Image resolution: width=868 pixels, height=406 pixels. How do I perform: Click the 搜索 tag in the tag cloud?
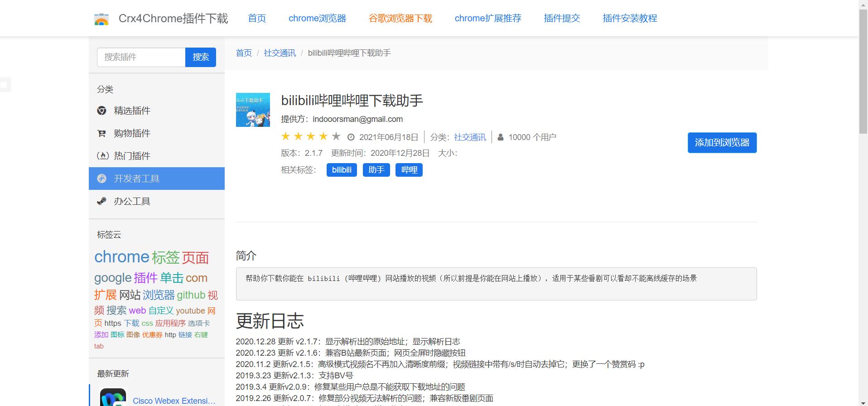pos(116,310)
